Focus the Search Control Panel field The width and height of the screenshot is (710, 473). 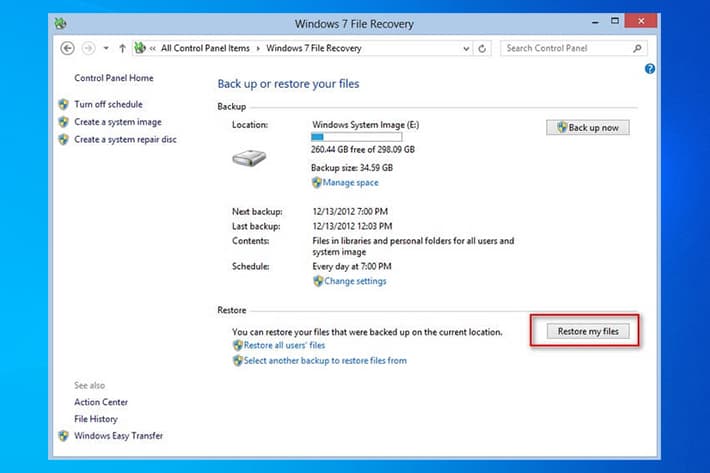click(573, 48)
